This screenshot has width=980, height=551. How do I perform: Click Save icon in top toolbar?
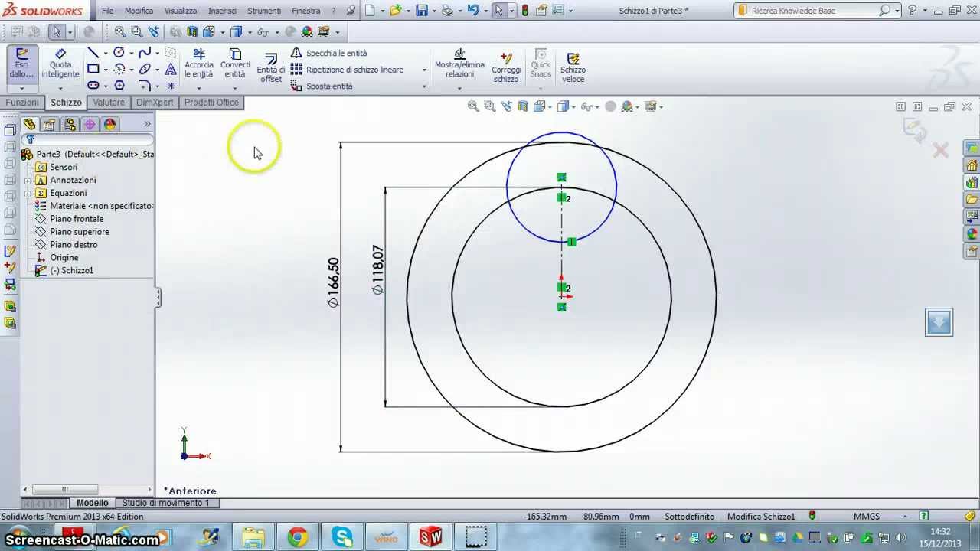point(421,11)
